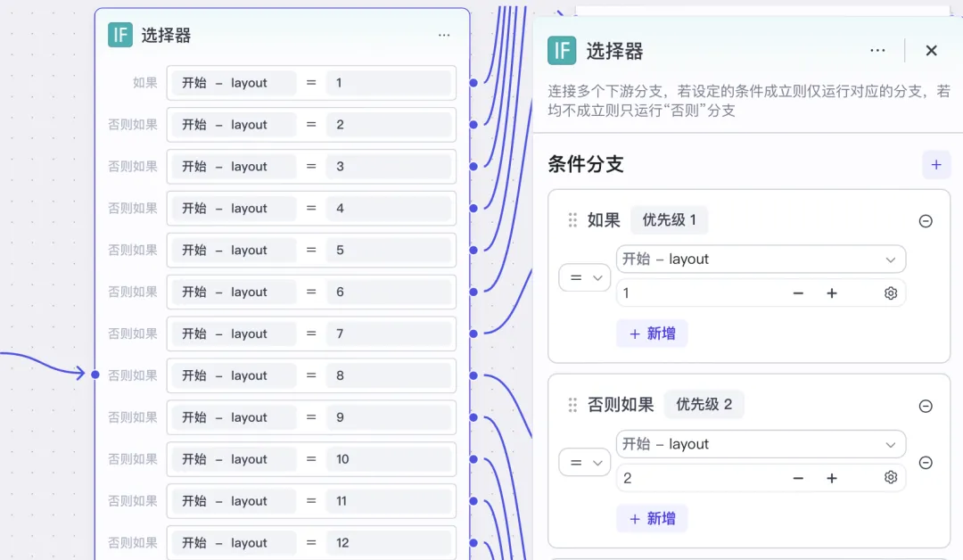Open the equals operator dropdown in priority 2
The height and width of the screenshot is (560, 963).
pyautogui.click(x=585, y=463)
